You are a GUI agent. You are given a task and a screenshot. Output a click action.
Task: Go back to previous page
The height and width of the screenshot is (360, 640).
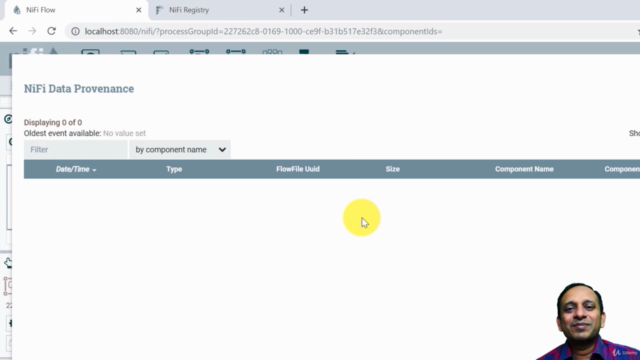click(x=13, y=31)
